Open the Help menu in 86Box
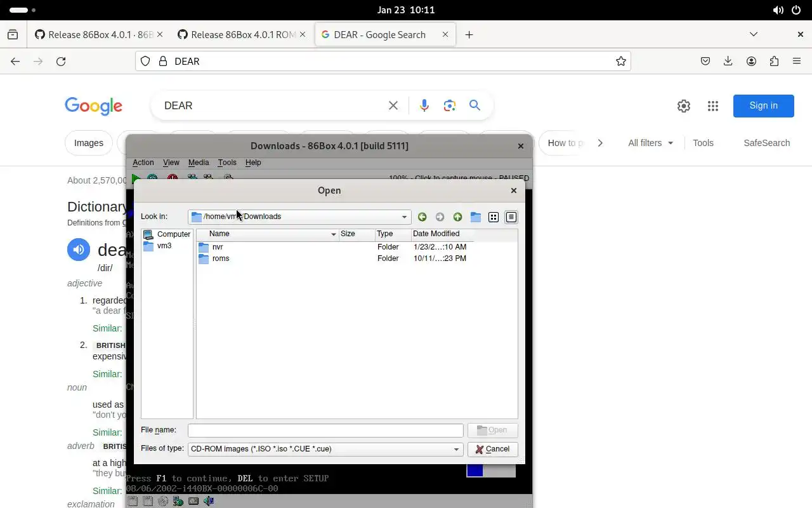 tap(253, 163)
